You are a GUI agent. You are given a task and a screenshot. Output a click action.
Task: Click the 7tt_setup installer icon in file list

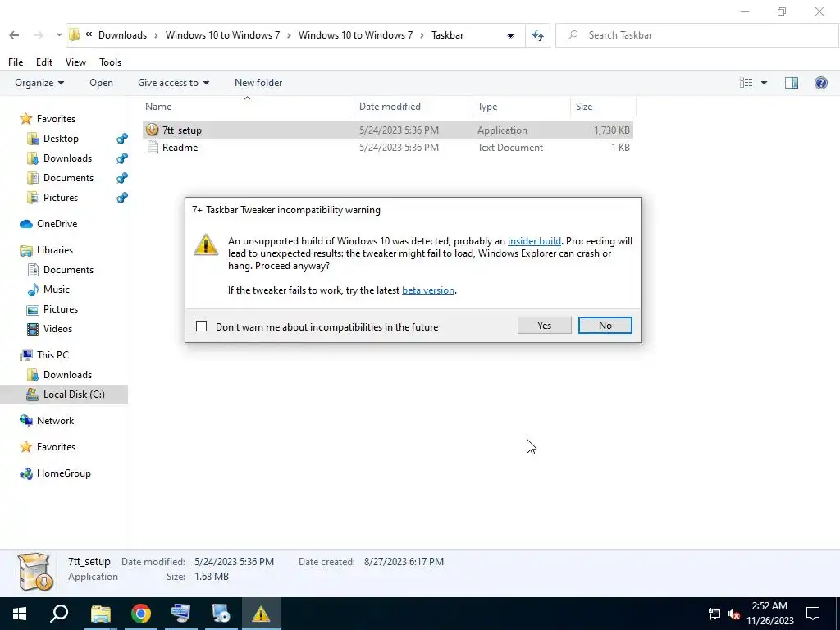152,130
